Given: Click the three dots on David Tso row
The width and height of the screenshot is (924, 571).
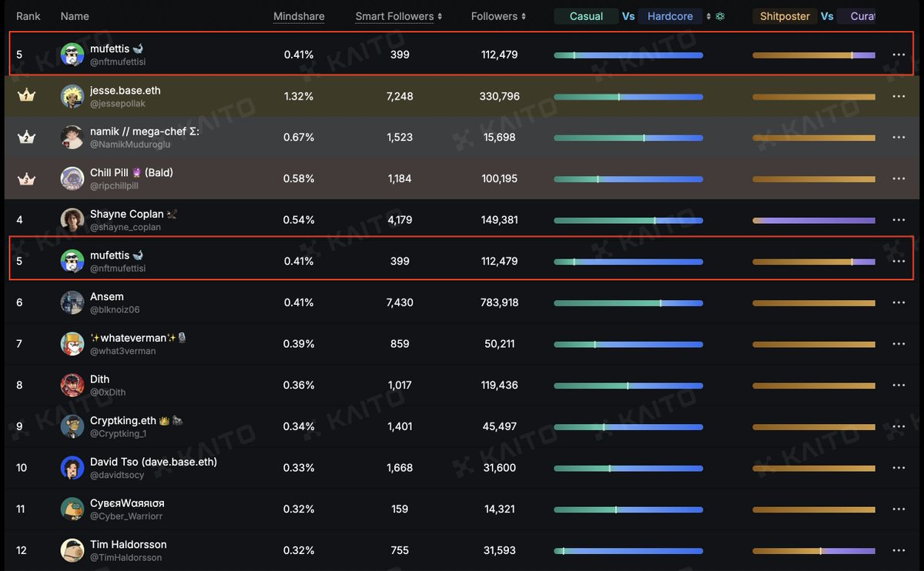Looking at the screenshot, I should [899, 468].
